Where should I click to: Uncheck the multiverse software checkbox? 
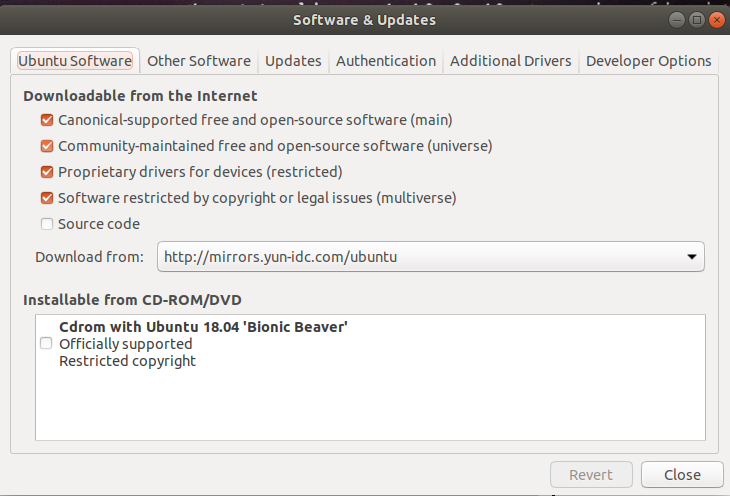click(x=46, y=198)
